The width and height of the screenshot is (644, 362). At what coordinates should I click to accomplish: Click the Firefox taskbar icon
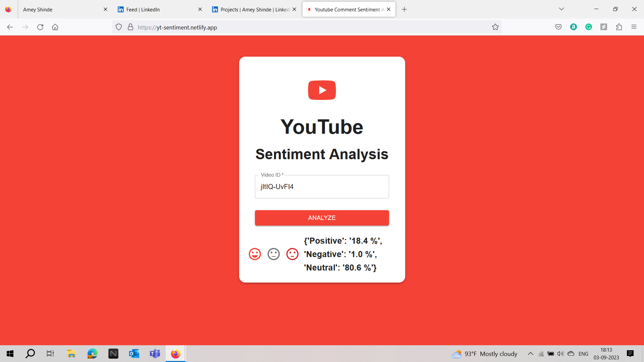(x=175, y=354)
